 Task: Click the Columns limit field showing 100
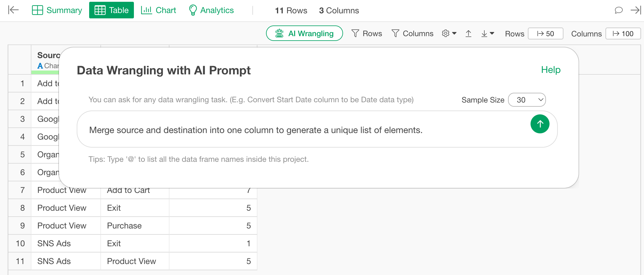[x=623, y=34]
